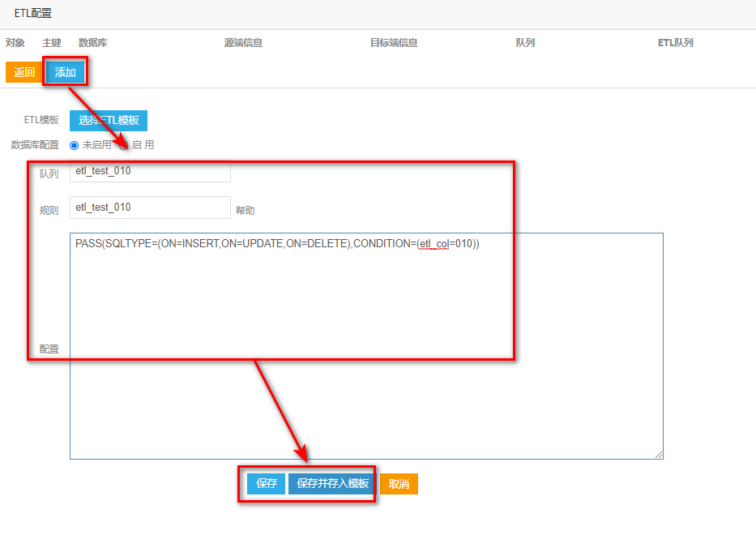The width and height of the screenshot is (756, 535).
Task: Open the 帮助 help link
Action: coord(245,210)
